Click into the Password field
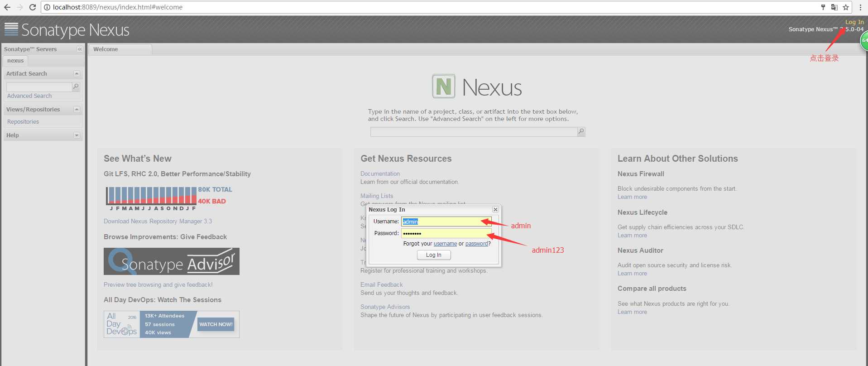This screenshot has width=868, height=366. 446,233
